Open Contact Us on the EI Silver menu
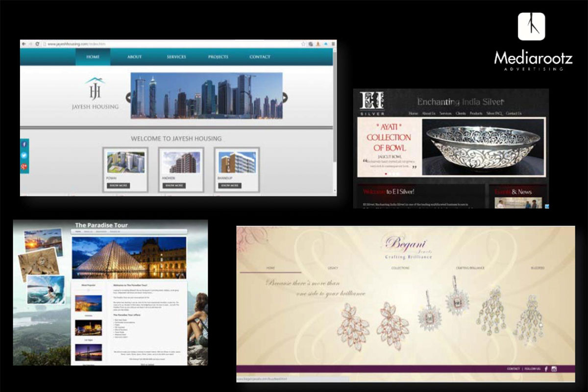Image resolution: width=588 pixels, height=392 pixels. click(x=513, y=113)
